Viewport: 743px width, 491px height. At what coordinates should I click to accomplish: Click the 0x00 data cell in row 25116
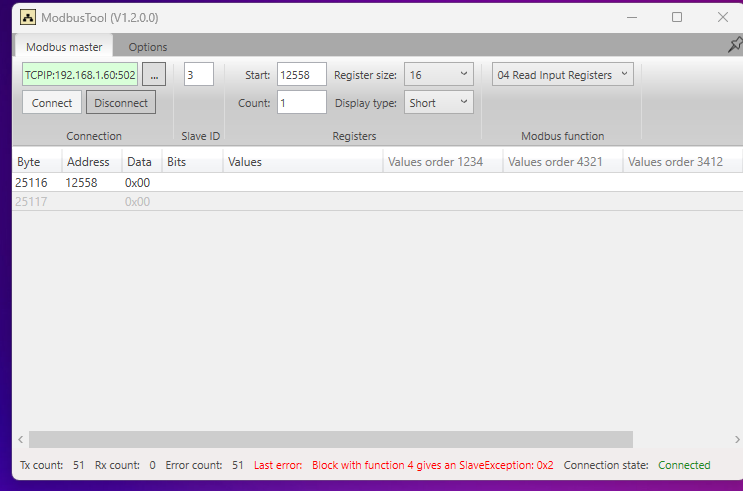[x=137, y=182]
